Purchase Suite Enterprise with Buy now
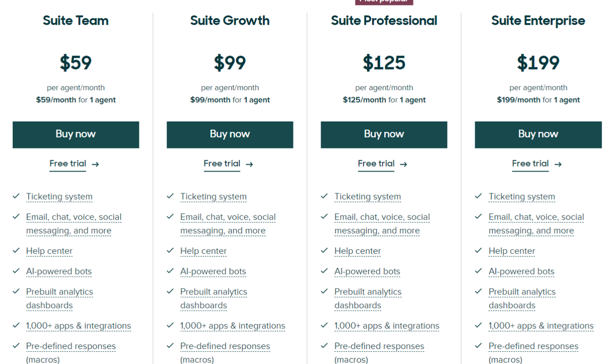Screen dimensions: 615x364 coord(538,135)
